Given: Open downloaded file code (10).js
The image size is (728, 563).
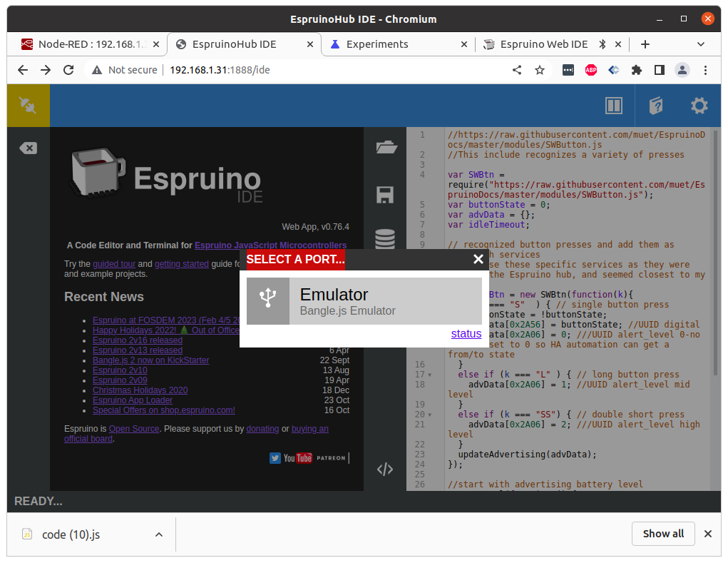Looking at the screenshot, I should pos(71,534).
